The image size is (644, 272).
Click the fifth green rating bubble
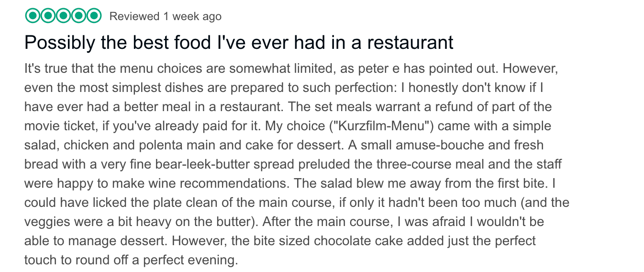point(94,16)
